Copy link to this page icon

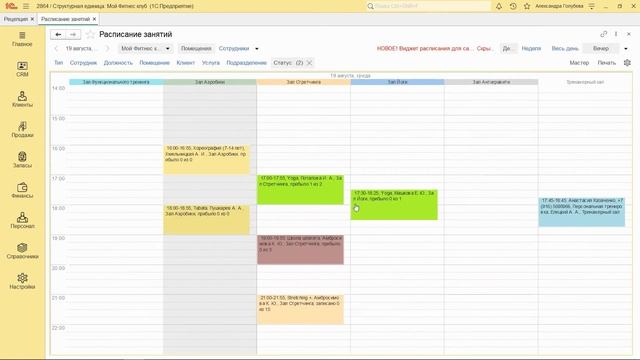click(x=603, y=34)
